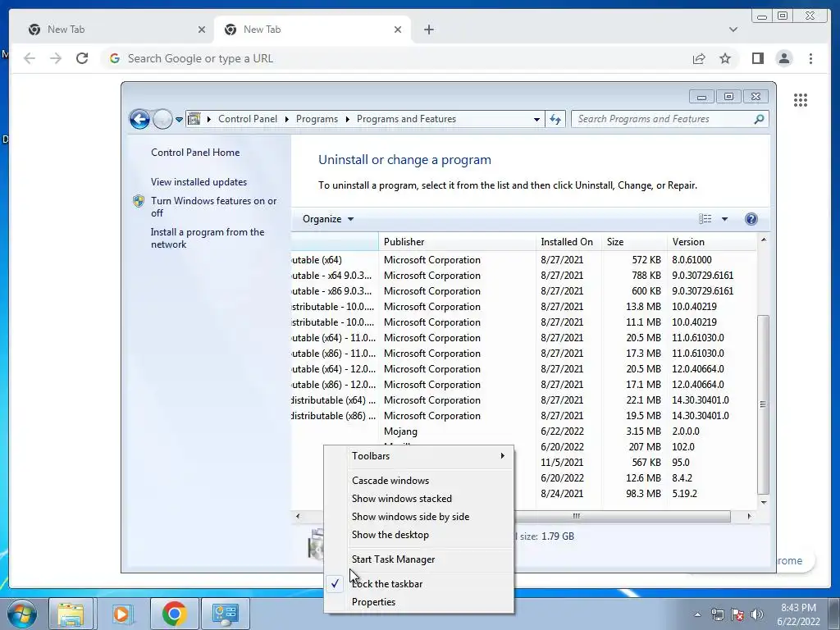The height and width of the screenshot is (630, 840).
Task: Expand Chrome tab search chevron
Action: coord(733,30)
